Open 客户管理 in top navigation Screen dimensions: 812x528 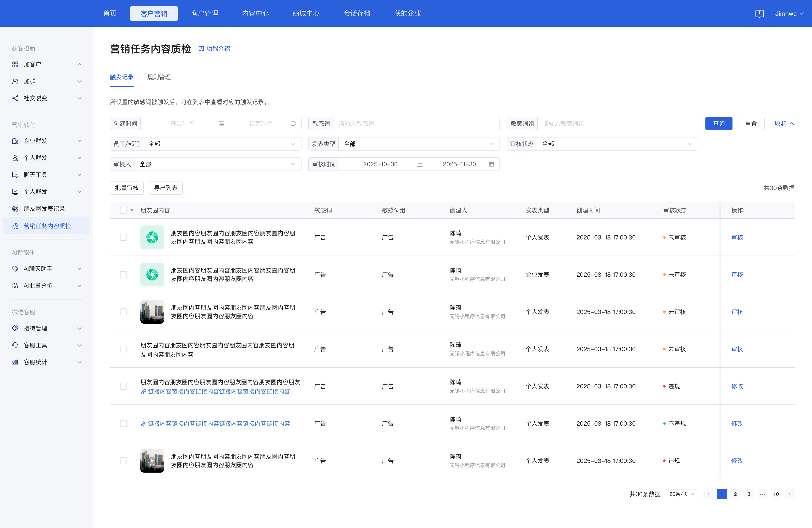(205, 14)
